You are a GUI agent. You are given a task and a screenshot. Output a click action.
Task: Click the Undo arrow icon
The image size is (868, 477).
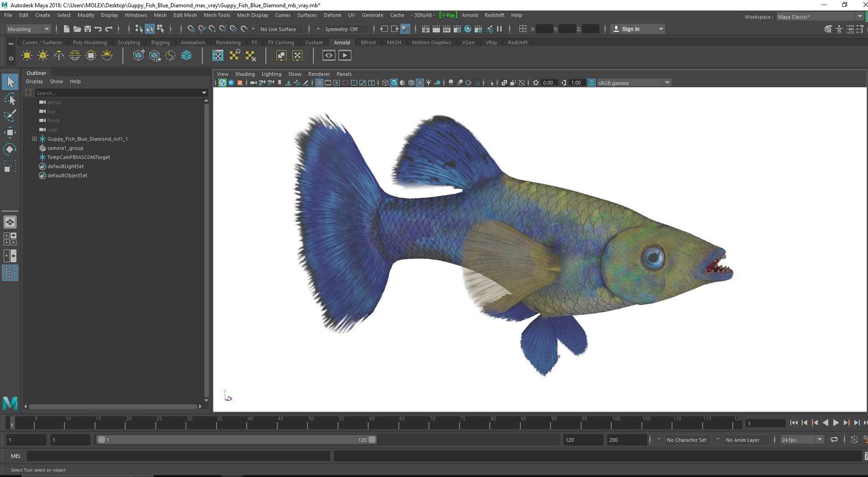(98, 29)
